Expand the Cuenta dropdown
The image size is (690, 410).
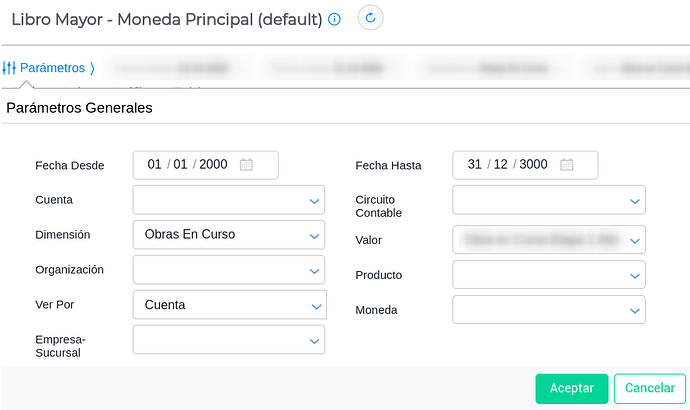(x=229, y=200)
